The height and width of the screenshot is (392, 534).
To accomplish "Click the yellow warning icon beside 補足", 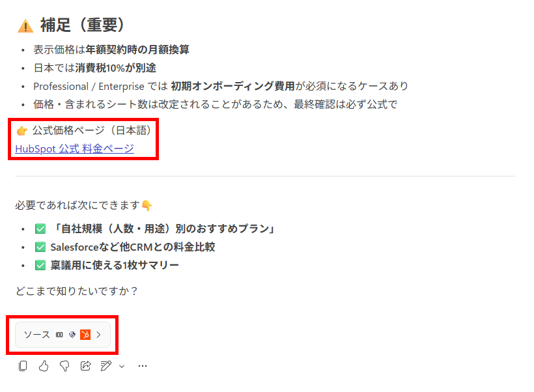I will 25,26.
